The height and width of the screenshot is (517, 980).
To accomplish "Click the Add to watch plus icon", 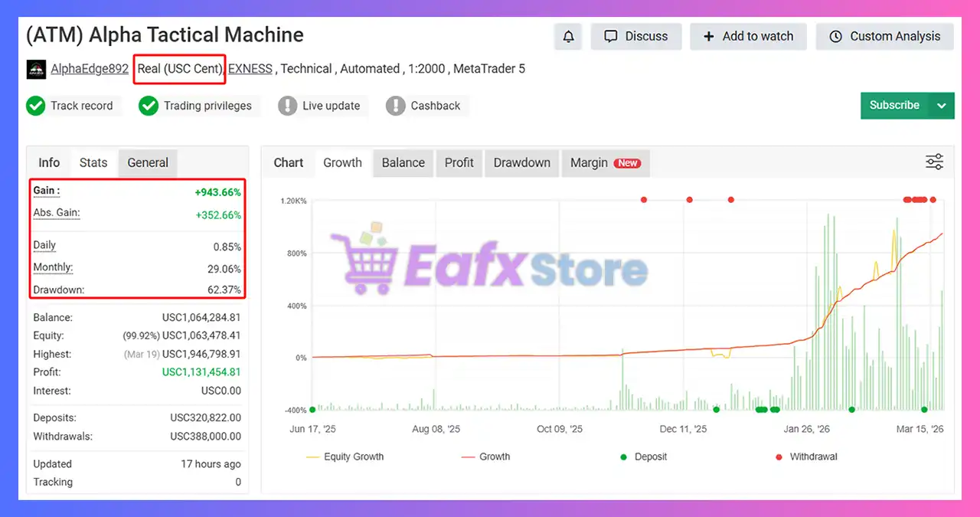I will click(x=708, y=36).
